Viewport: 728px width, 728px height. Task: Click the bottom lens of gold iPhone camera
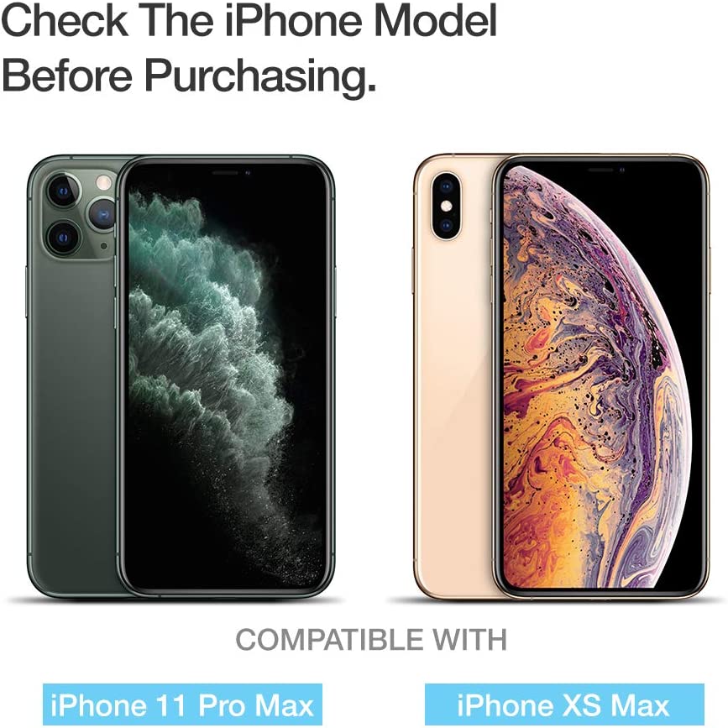point(446,226)
